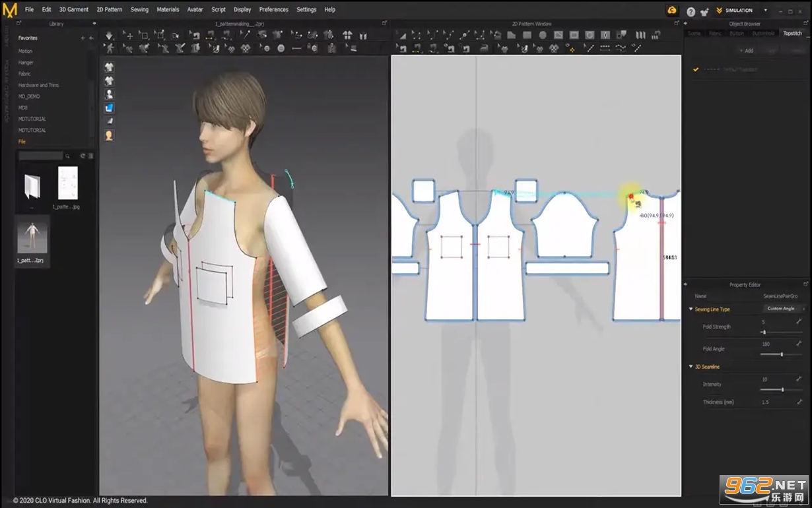The height and width of the screenshot is (508, 812).
Task: Open the Custom Angle sewing type dropdown
Action: tap(784, 309)
